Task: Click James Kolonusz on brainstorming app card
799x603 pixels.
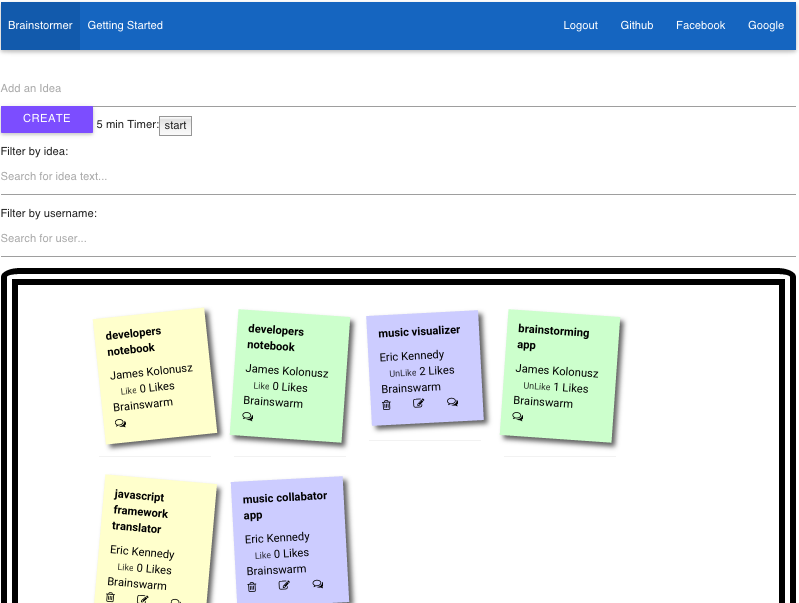Action: [556, 370]
